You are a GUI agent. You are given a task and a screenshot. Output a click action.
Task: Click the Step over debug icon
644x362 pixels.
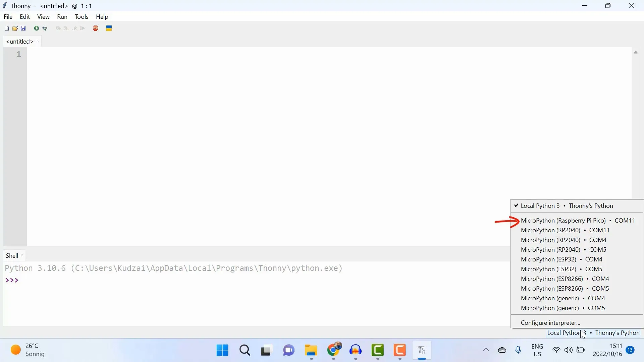pyautogui.click(x=58, y=28)
